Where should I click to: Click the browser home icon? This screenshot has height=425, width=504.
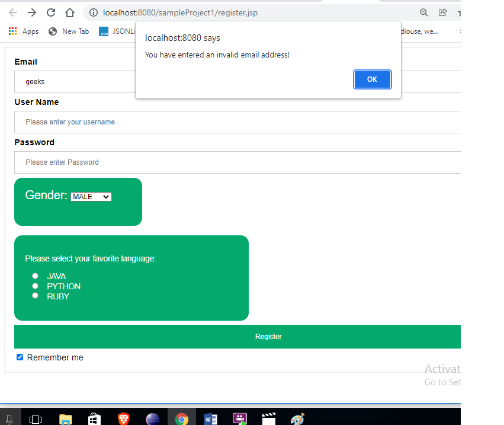70,12
